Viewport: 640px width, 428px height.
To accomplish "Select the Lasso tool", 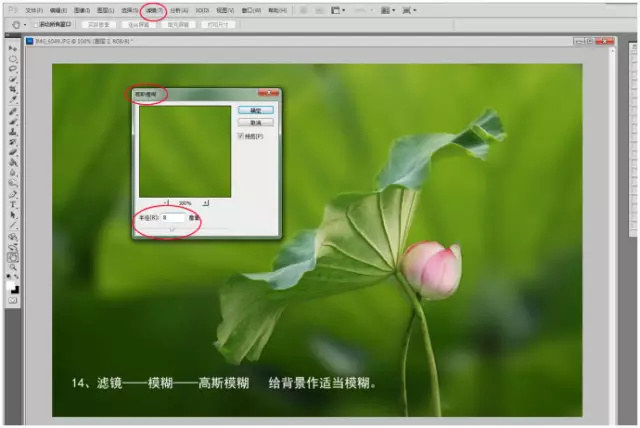I will point(13,69).
